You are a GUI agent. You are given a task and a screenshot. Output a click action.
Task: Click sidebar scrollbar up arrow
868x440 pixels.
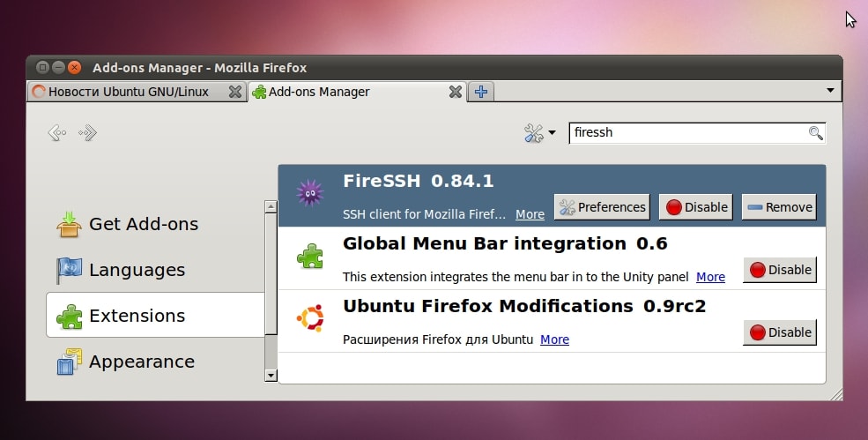click(x=271, y=206)
